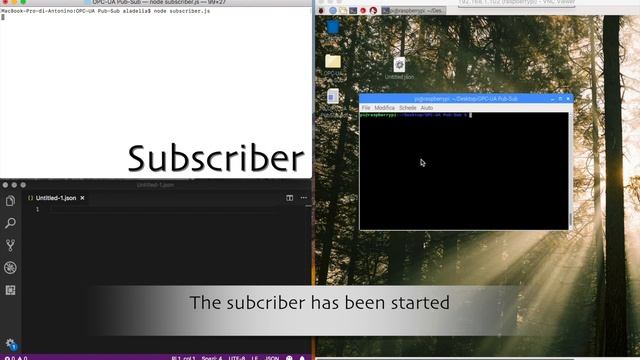Maximize the Pi terminal window

(x=560, y=99)
